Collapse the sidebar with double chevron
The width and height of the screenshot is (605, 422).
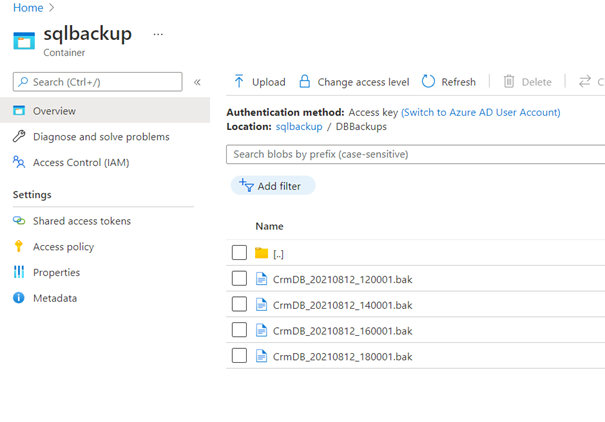(197, 82)
